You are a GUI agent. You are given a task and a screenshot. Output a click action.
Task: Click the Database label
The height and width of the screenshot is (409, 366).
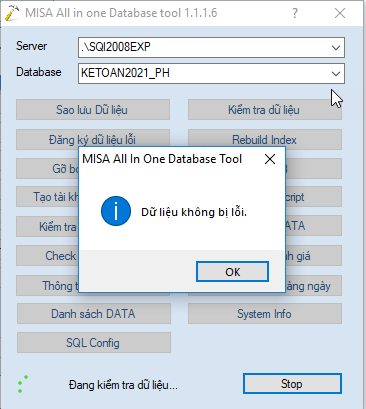[x=39, y=72]
